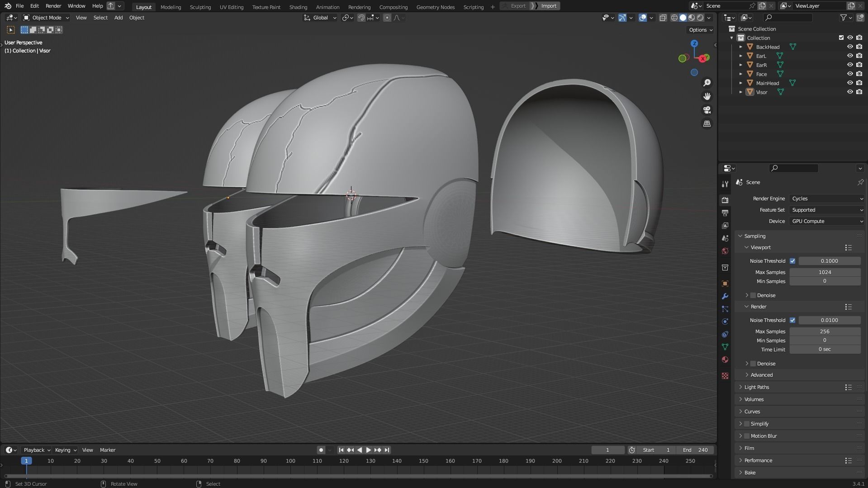
Task: Select material preview viewport shading
Action: pos(692,18)
